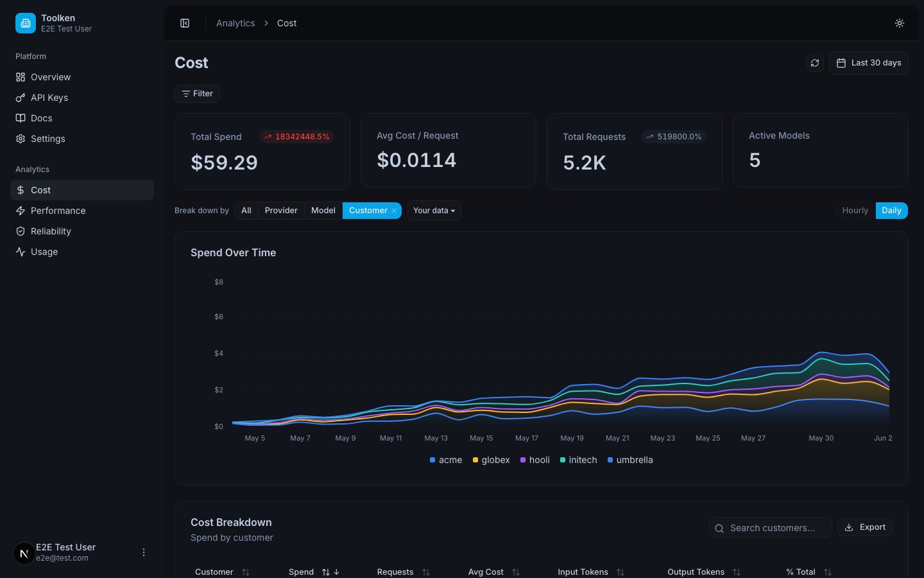This screenshot has height=578, width=924.
Task: Click the e2e@test.com email text
Action: 62,558
